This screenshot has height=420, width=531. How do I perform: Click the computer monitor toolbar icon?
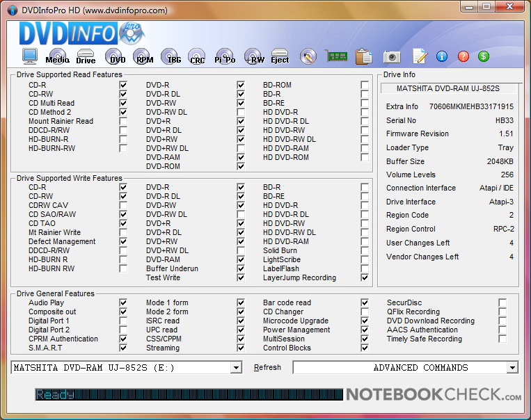pos(30,56)
